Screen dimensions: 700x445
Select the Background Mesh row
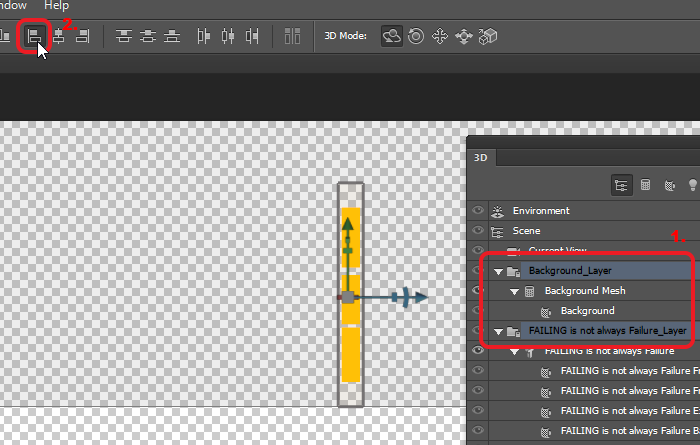pyautogui.click(x=594, y=291)
